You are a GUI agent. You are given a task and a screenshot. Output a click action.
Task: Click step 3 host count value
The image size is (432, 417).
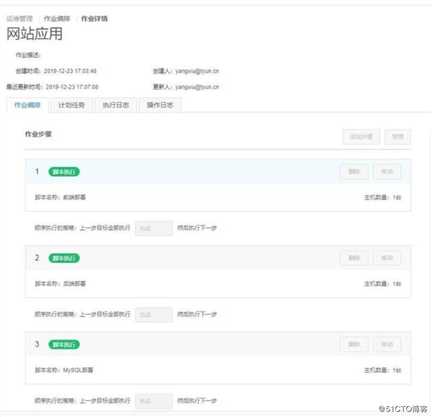tap(397, 370)
